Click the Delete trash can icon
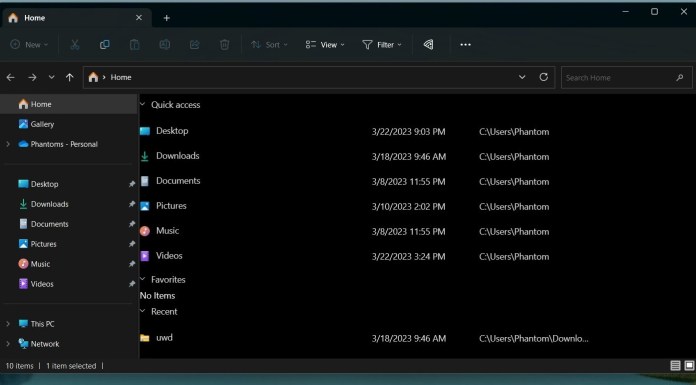Image resolution: width=696 pixels, height=385 pixels. pyautogui.click(x=225, y=44)
